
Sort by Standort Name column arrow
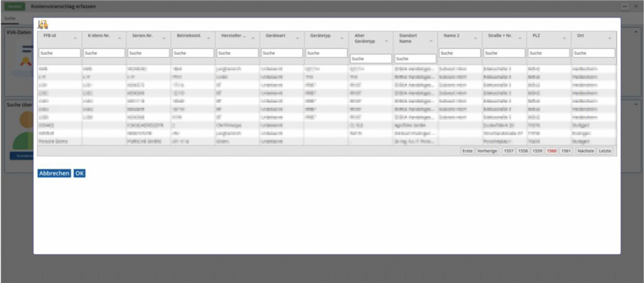pyautogui.click(x=431, y=41)
